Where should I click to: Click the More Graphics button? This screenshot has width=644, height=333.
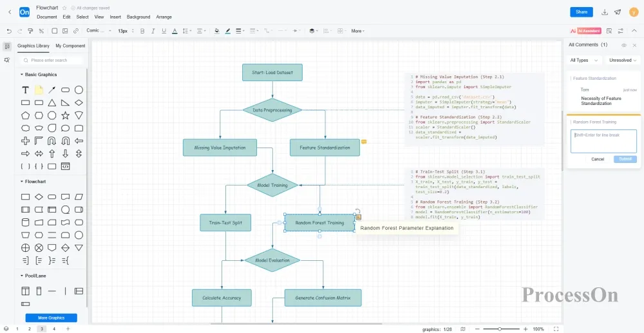click(51, 318)
